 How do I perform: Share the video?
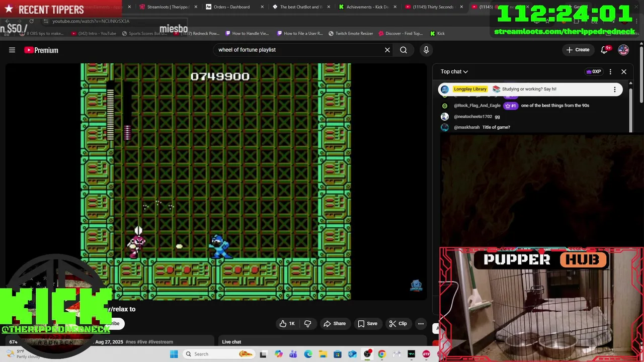(x=335, y=324)
